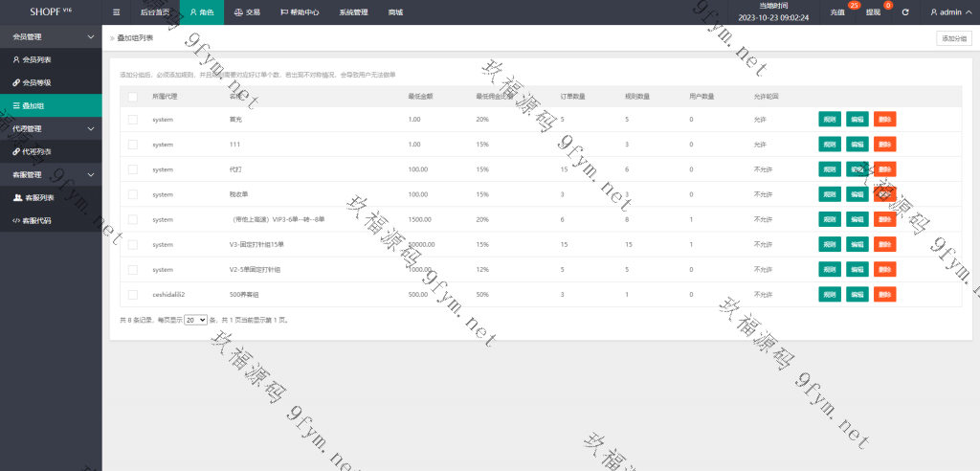Screen dimensions: 980x471
Task: Click 规则 button for the VIP3-6单 row
Action: click(x=830, y=219)
